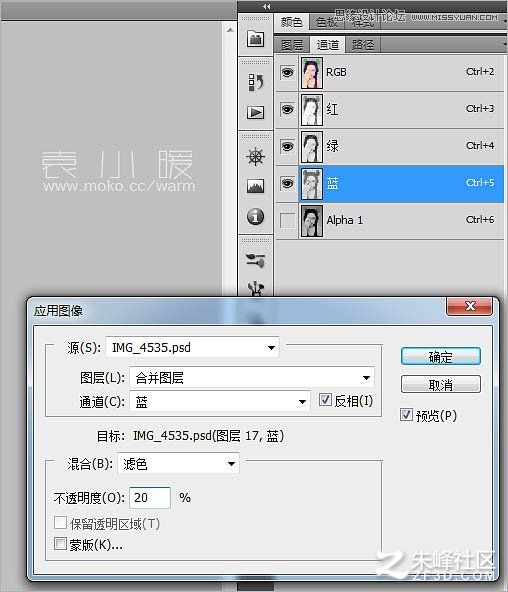Switch to the 图层 tab
This screenshot has width=508, height=592.
292,45
